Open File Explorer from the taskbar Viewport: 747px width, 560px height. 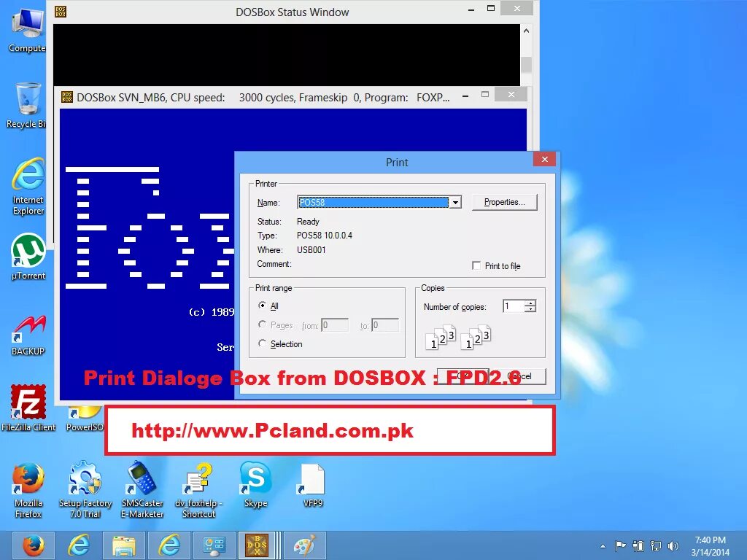point(124,545)
